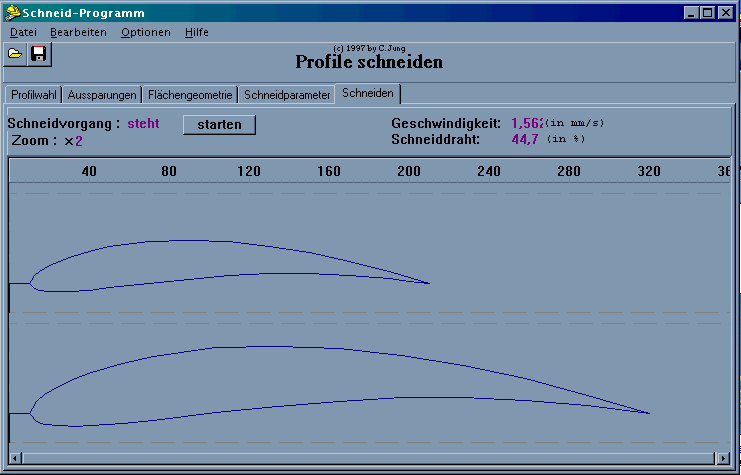Click the Geschwindigkeit speed value
Viewport: 741px width, 475px height.
click(527, 123)
